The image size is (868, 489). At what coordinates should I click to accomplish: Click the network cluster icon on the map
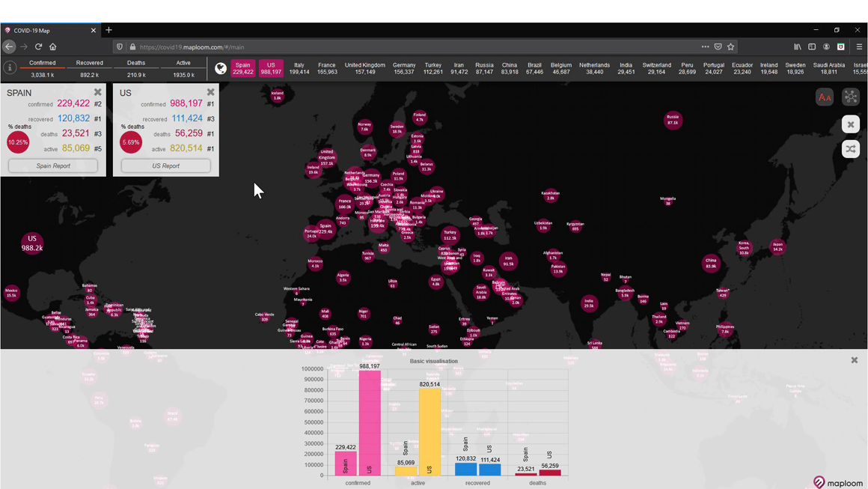click(851, 97)
